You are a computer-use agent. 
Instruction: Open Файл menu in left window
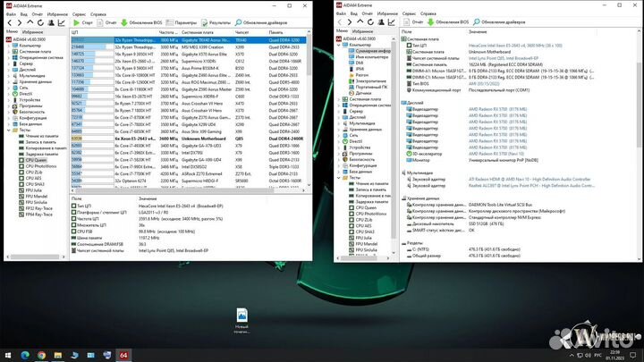11,14
